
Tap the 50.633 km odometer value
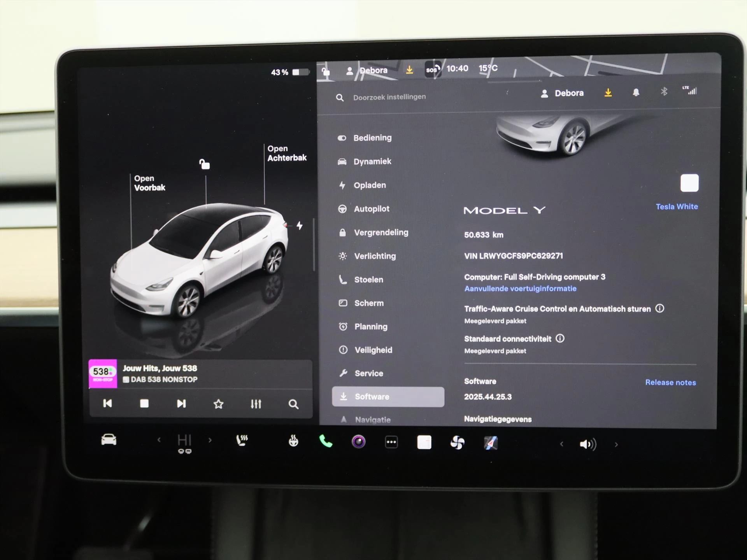(x=484, y=235)
